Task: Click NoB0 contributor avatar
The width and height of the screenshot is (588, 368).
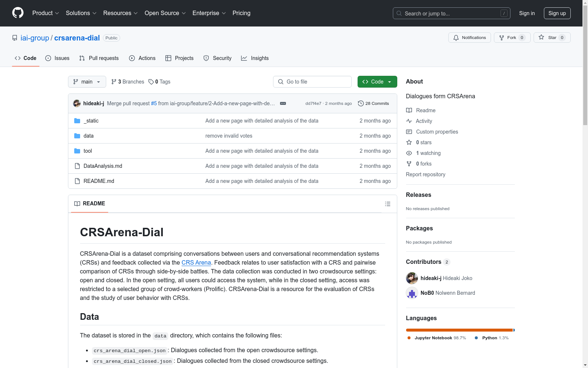Action: [x=412, y=293]
